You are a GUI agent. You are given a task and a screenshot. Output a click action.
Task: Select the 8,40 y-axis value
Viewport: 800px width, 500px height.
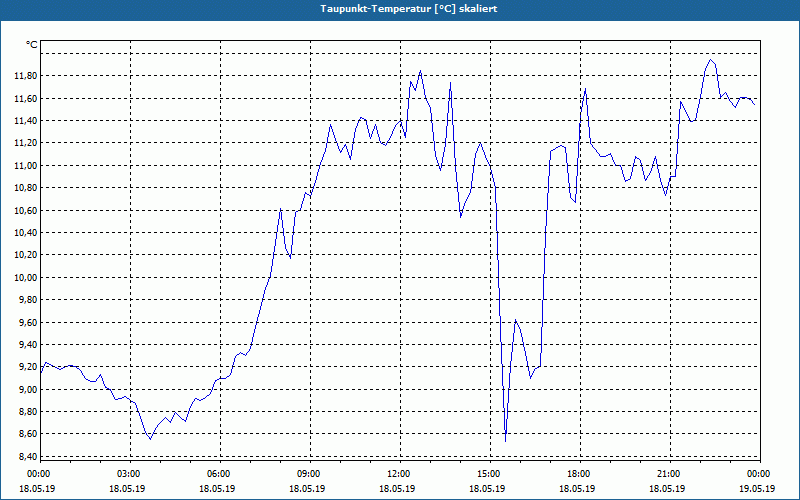click(x=28, y=457)
